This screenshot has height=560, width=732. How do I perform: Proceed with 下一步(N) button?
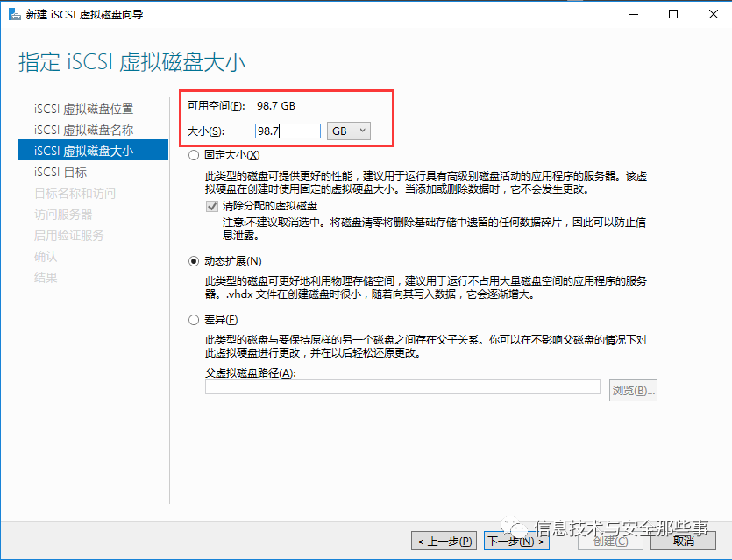516,542
